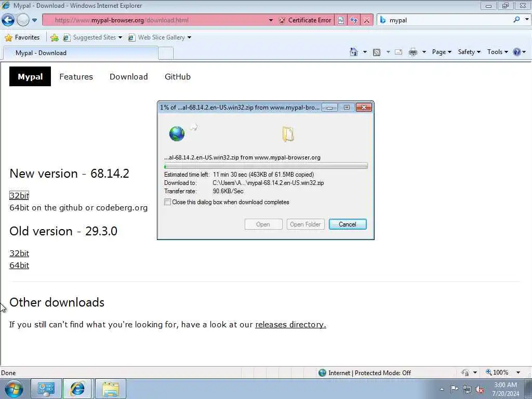Click the search magnifier icon
Image resolution: width=532 pixels, height=399 pixels.
517,20
